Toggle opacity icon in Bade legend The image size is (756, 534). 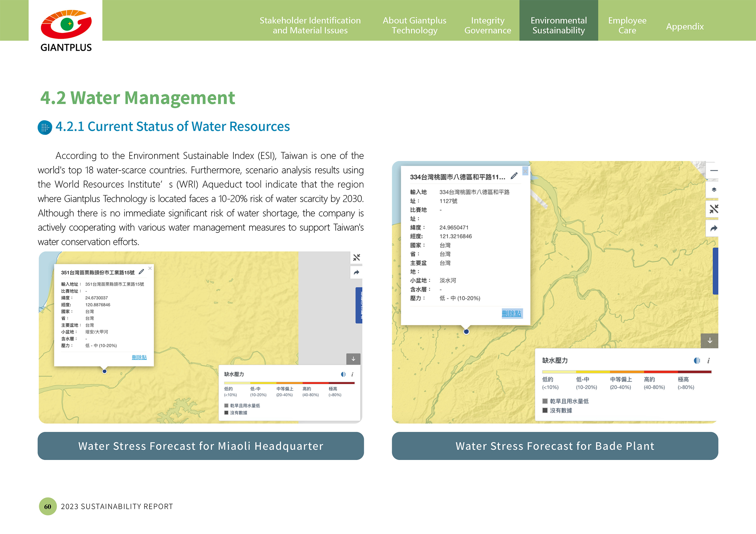pos(697,361)
